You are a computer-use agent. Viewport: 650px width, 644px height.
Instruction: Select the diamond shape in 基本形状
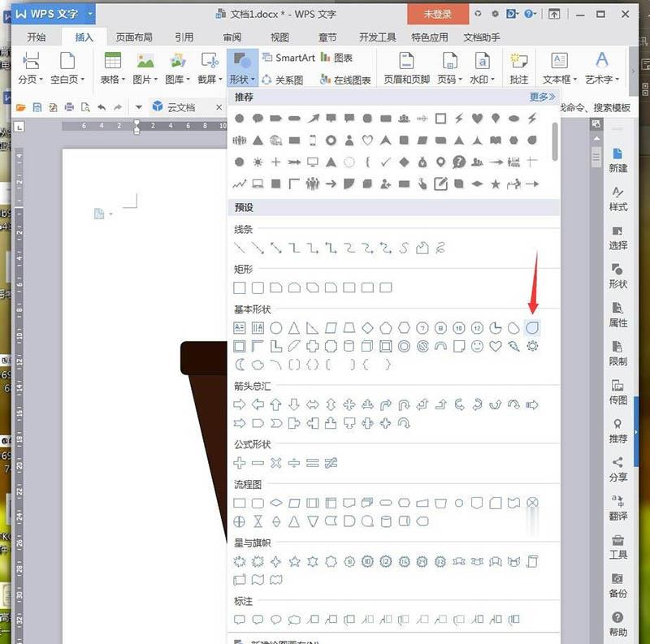coord(367,328)
